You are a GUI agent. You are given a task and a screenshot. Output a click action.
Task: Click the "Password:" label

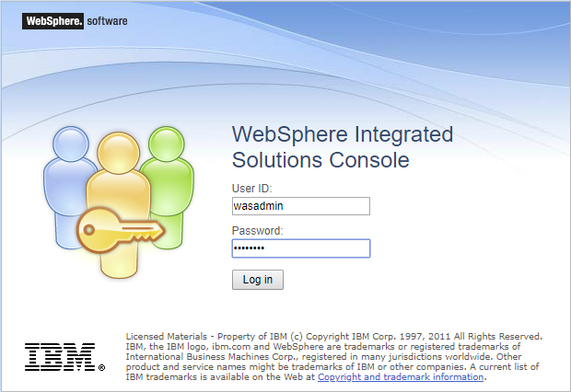(x=257, y=231)
